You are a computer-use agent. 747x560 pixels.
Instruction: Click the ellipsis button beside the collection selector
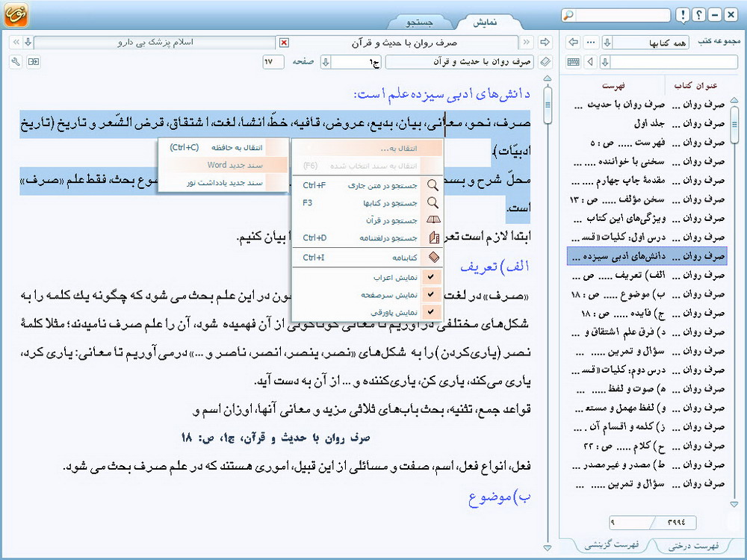point(591,42)
